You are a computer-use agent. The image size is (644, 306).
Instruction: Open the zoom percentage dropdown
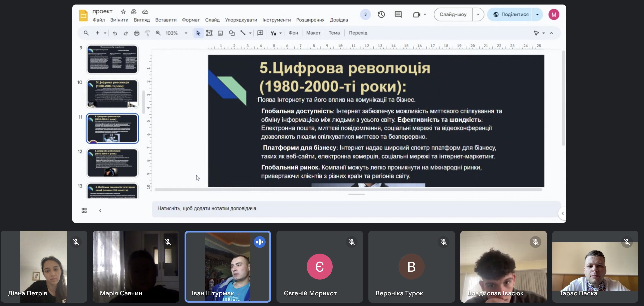pos(186,33)
